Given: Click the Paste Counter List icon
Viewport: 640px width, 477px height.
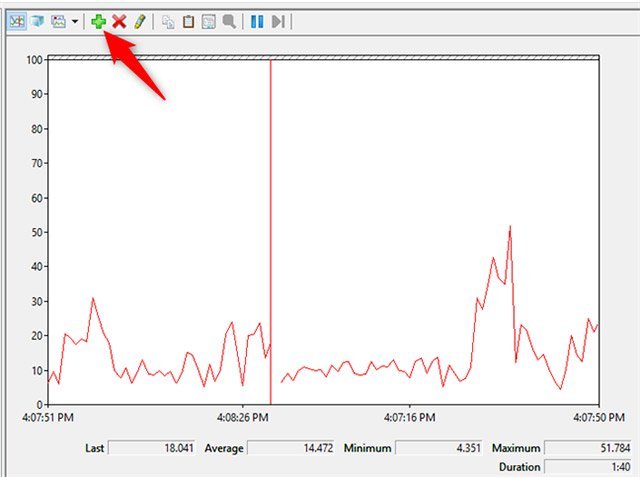Looking at the screenshot, I should [x=188, y=20].
